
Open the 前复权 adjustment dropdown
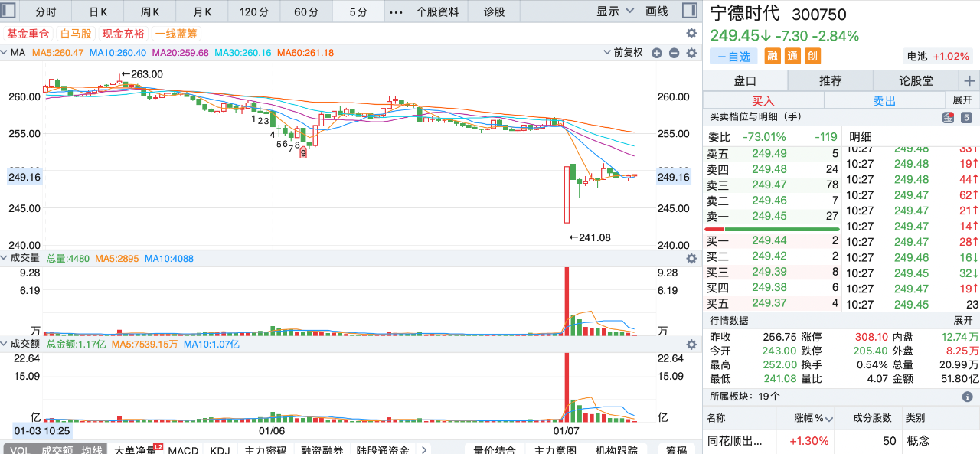pyautogui.click(x=624, y=53)
